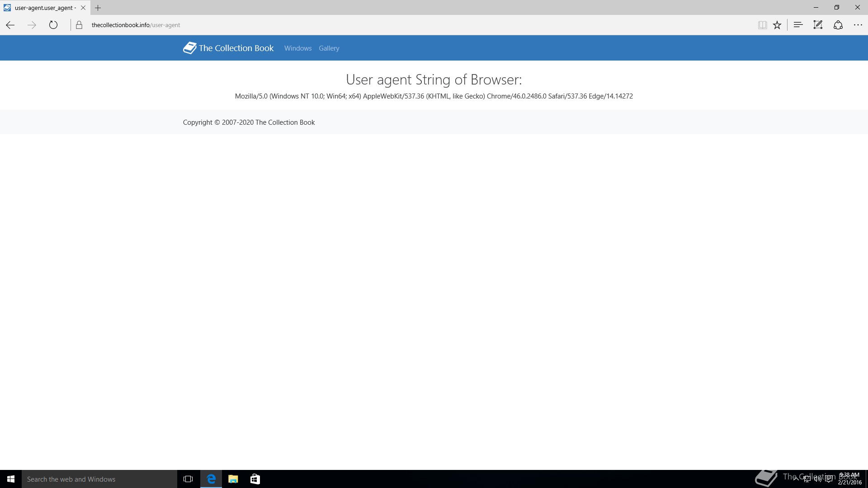
Task: Click the forward navigation arrow
Action: pos(32,25)
